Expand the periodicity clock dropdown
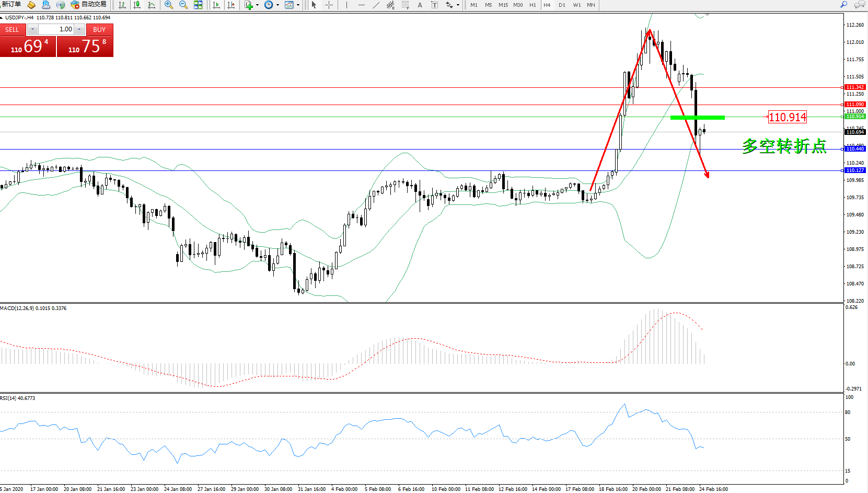Image resolution: width=868 pixels, height=493 pixels. click(277, 5)
